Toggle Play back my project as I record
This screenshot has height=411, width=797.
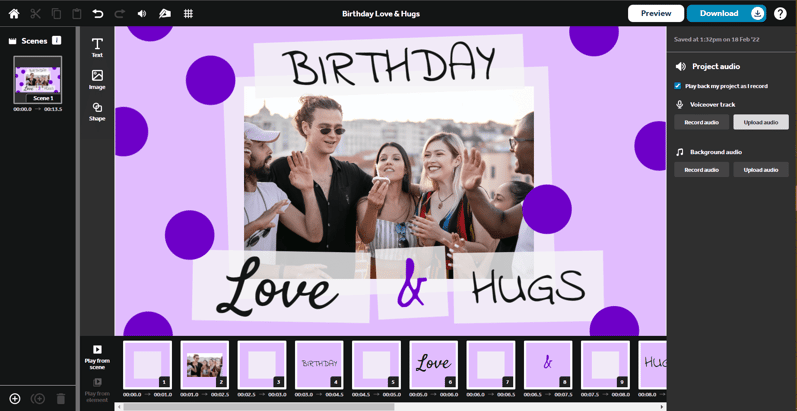(677, 86)
